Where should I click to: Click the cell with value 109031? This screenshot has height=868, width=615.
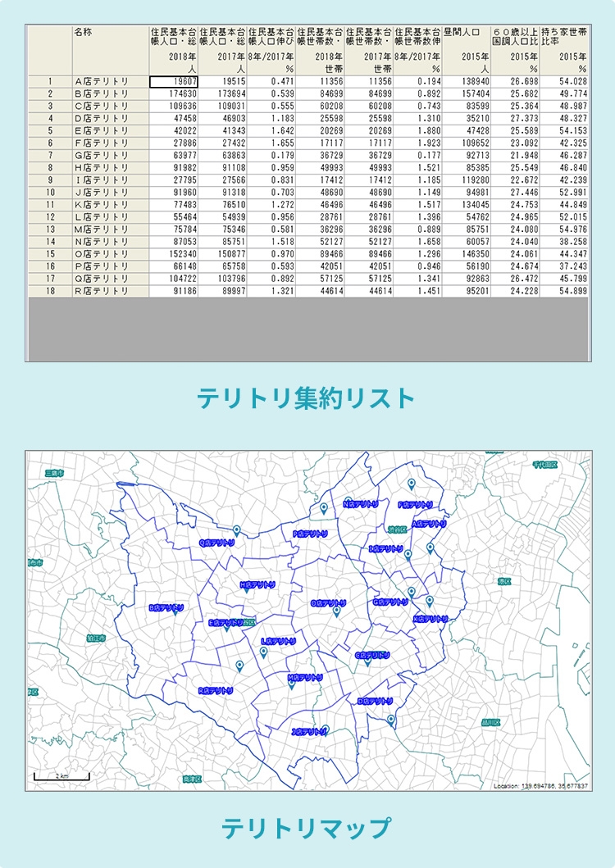[x=222, y=106]
